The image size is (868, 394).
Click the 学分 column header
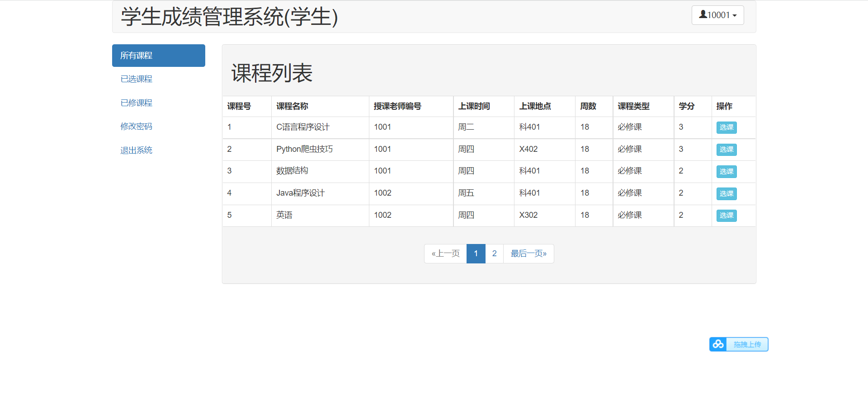pos(686,106)
